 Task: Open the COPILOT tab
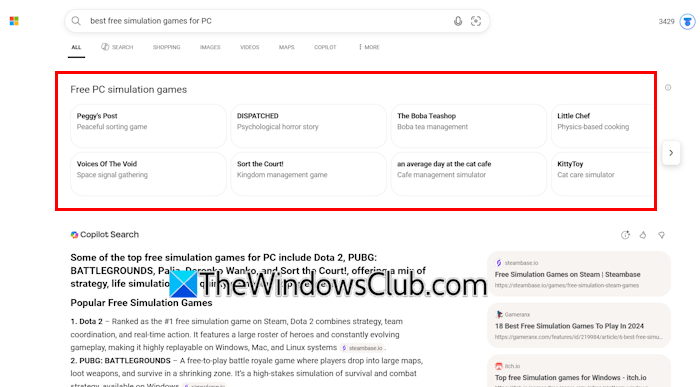coord(325,47)
